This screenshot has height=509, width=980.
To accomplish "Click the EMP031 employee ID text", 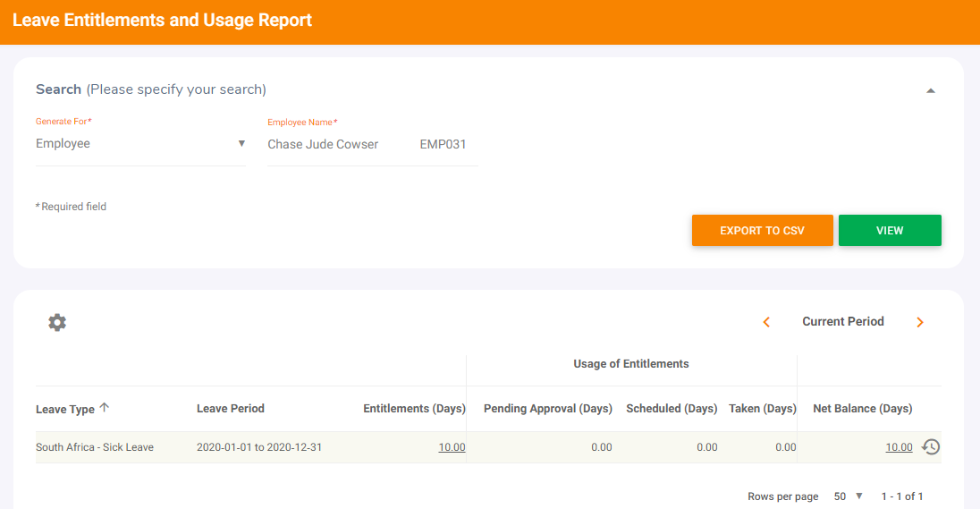I will click(444, 144).
